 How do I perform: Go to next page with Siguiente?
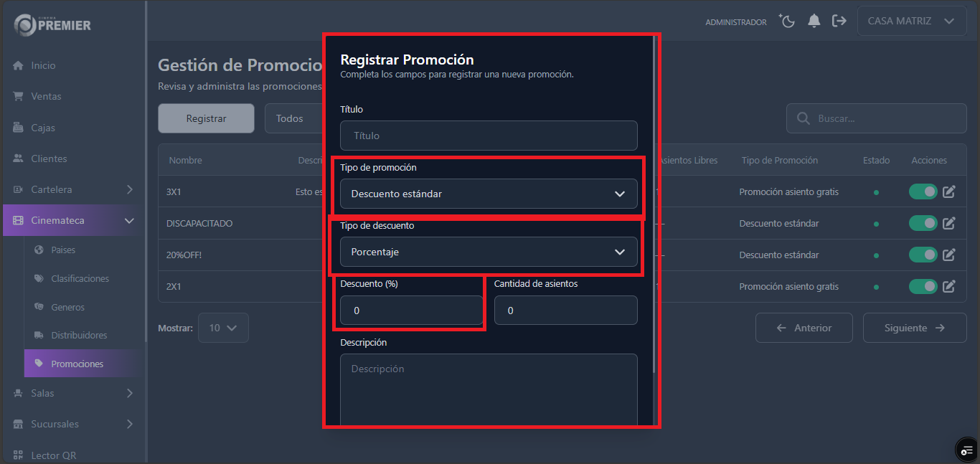915,328
